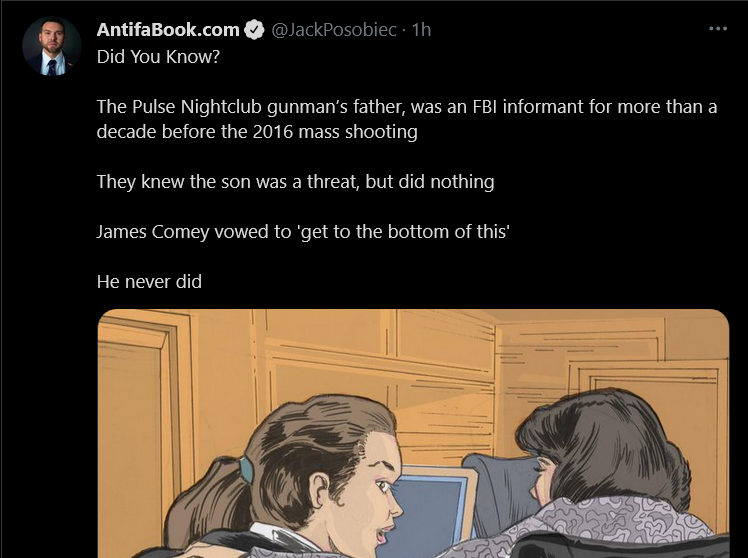The width and height of the screenshot is (748, 558).
Task: Select the "Did You Know?" text line
Action: (x=158, y=57)
